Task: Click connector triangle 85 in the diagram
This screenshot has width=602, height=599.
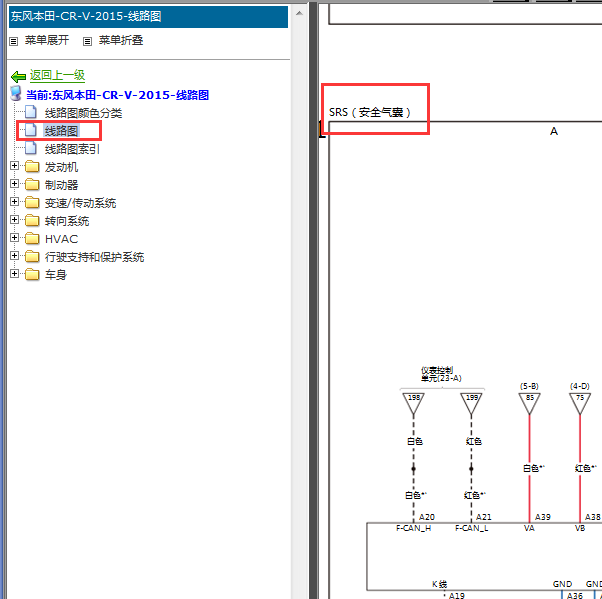Action: (529, 402)
